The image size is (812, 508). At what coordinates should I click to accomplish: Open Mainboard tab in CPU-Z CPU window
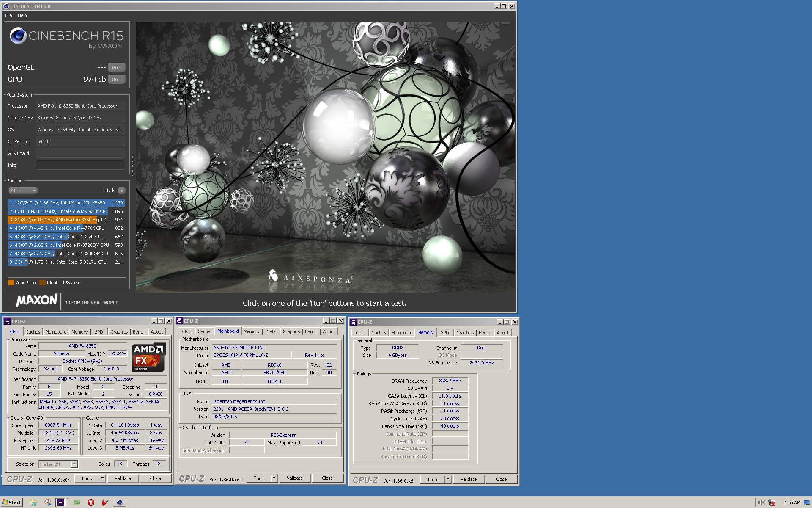(56, 332)
